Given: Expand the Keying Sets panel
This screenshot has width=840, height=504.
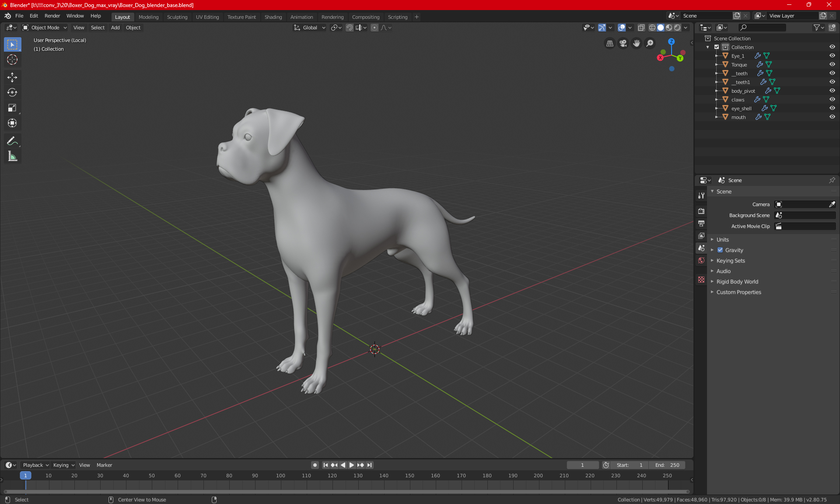Looking at the screenshot, I should click(731, 261).
